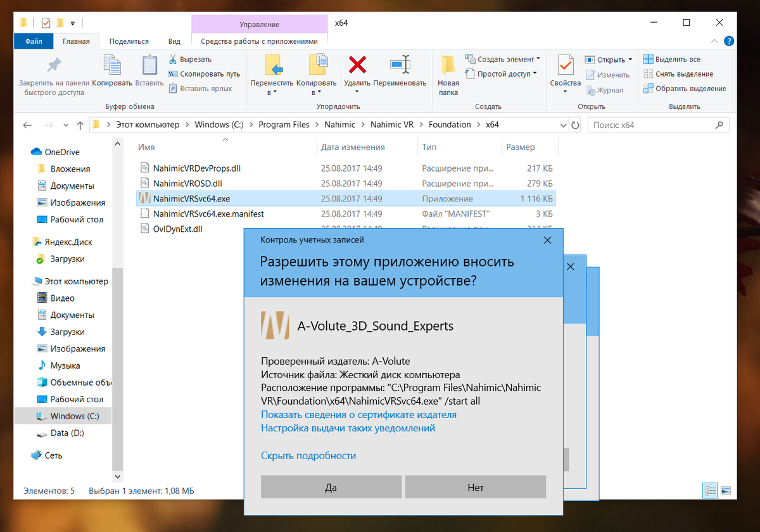Viewport: 760px width, 532px height.
Task: Open Средства работы с приложениями tab
Action: click(259, 41)
